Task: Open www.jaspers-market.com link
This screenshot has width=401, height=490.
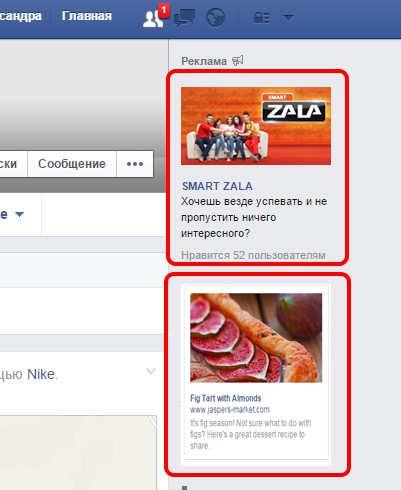Action: pos(230,409)
